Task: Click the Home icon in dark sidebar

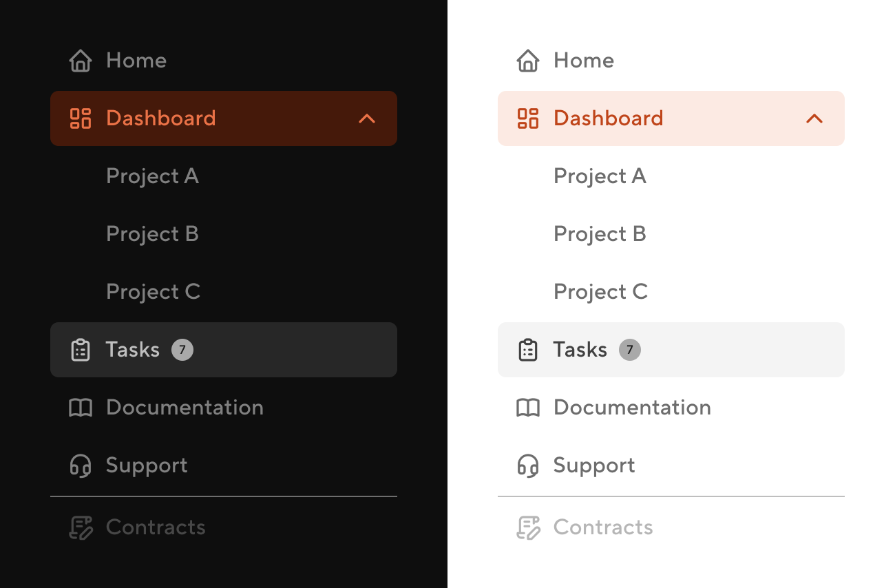Action: (81, 61)
